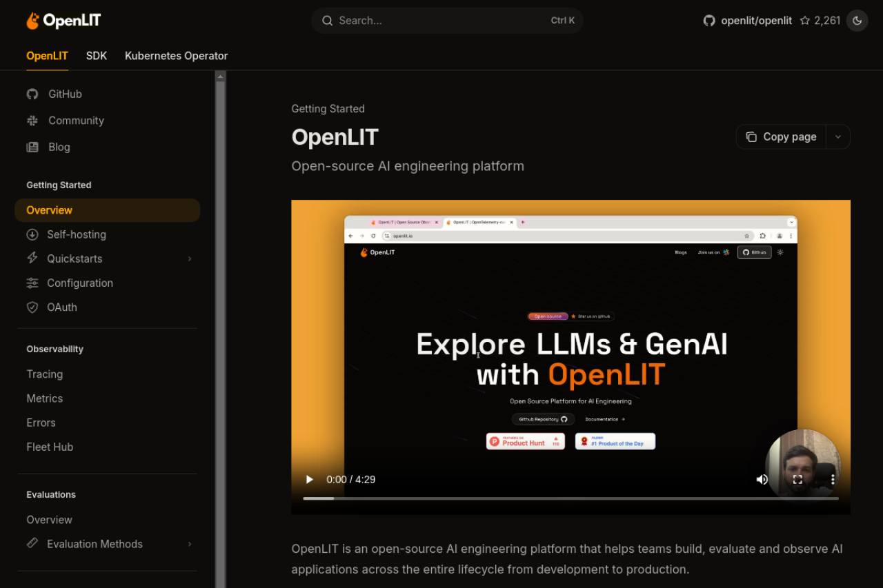
Task: Toggle fullscreen on the video player
Action: click(797, 479)
